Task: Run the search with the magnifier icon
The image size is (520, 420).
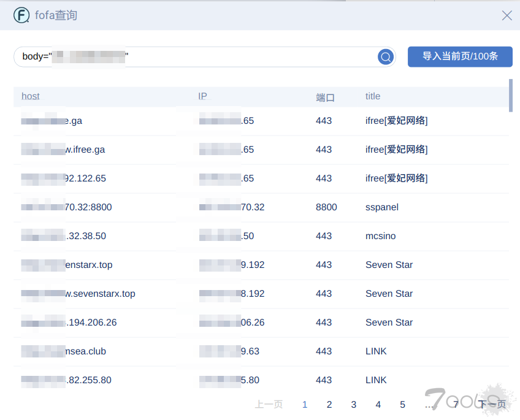Action: pos(386,57)
